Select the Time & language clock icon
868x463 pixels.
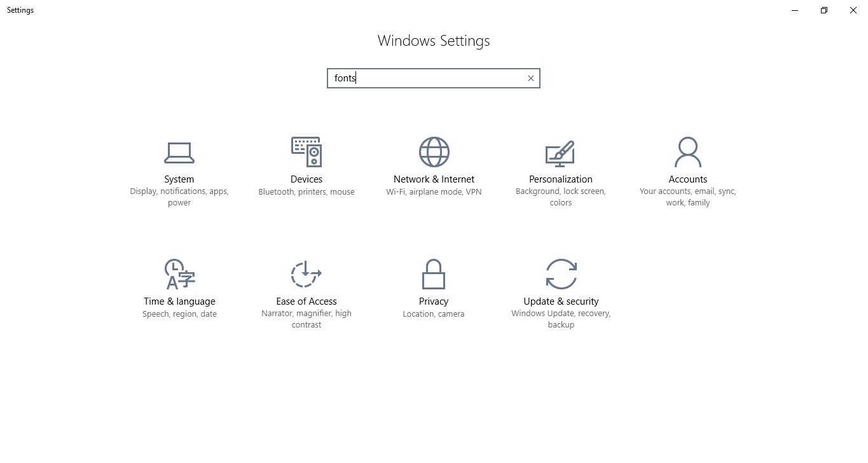179,273
